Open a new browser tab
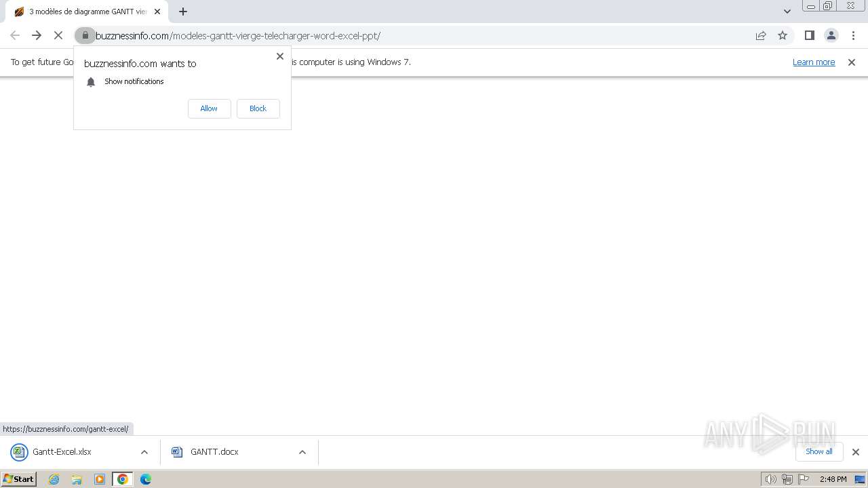This screenshot has width=868, height=488. click(183, 12)
